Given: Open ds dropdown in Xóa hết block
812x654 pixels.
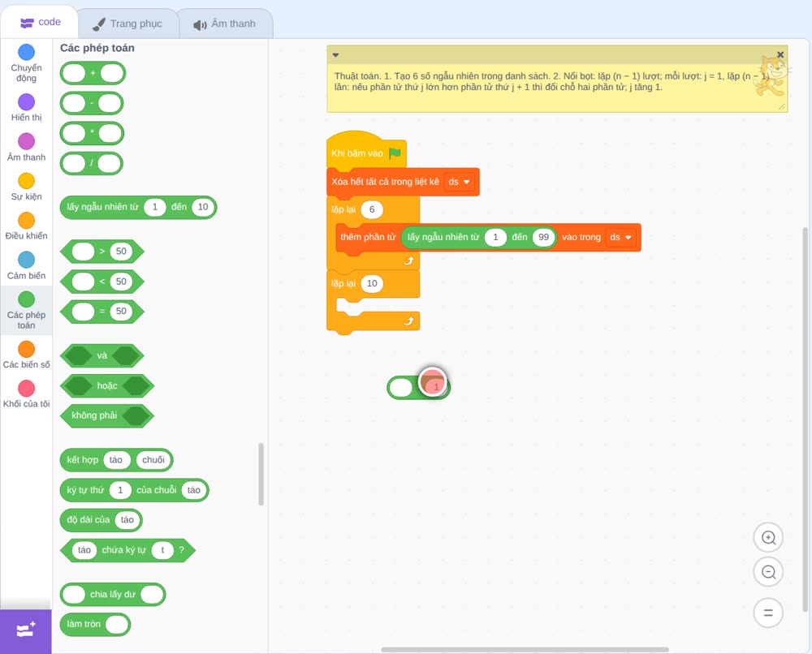Looking at the screenshot, I should pos(460,182).
